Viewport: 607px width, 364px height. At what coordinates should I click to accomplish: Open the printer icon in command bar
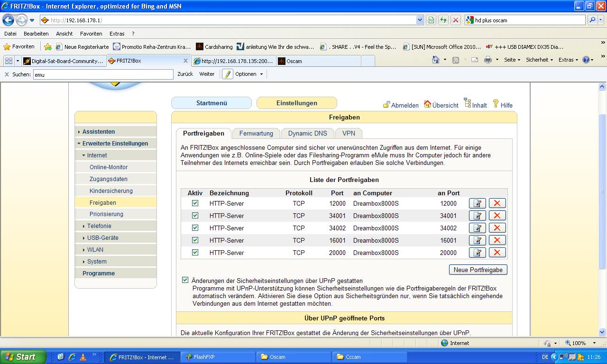point(487,60)
